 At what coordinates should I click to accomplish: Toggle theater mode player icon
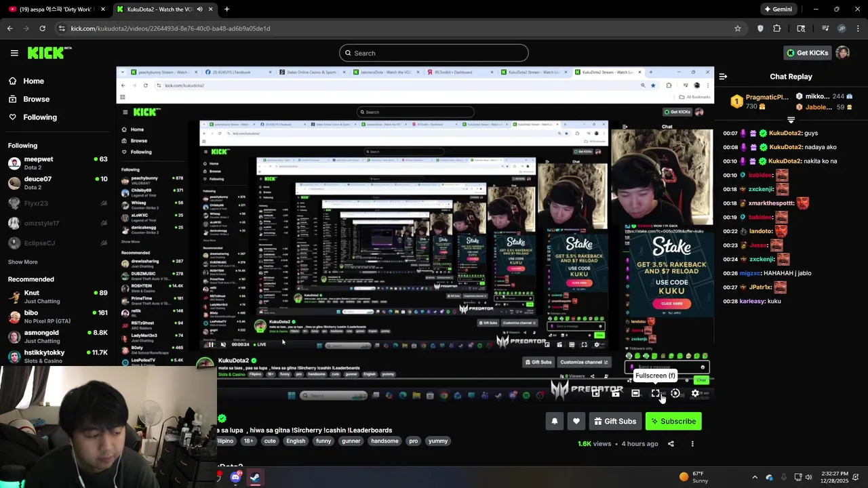pyautogui.click(x=635, y=393)
